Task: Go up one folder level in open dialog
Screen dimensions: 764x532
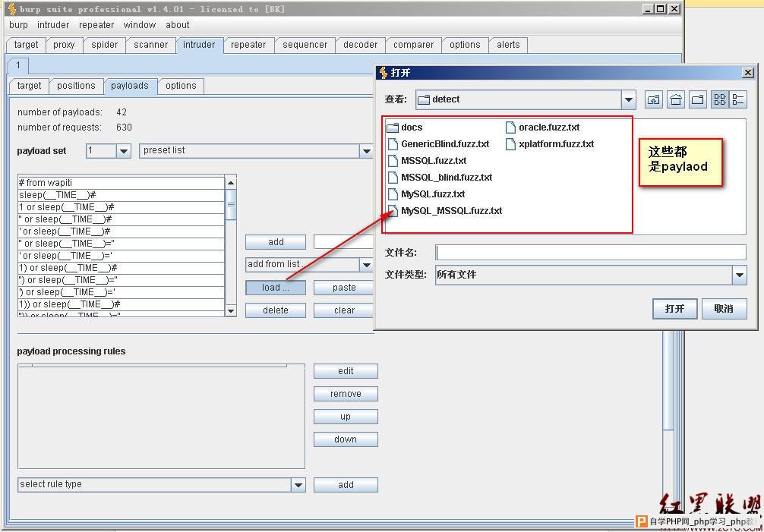Action: pos(653,99)
